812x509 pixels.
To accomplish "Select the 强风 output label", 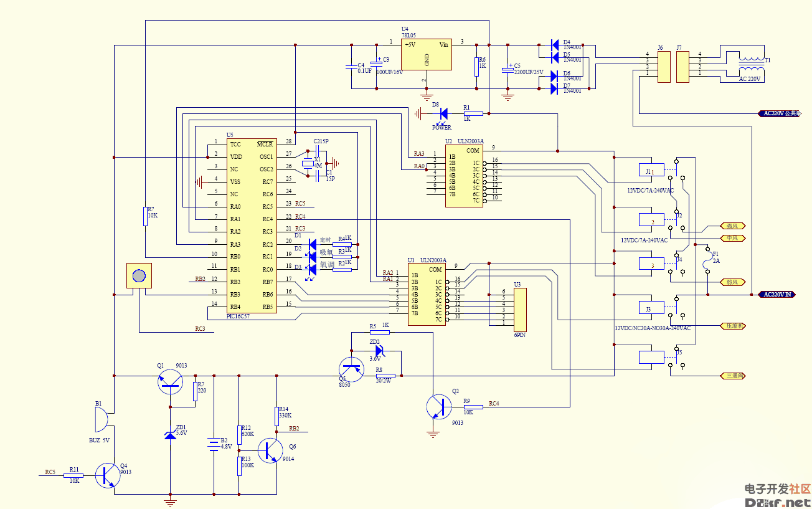I will (732, 226).
